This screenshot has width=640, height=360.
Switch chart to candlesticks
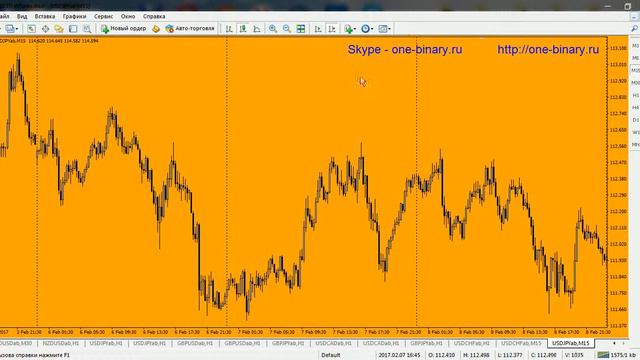coord(243,29)
